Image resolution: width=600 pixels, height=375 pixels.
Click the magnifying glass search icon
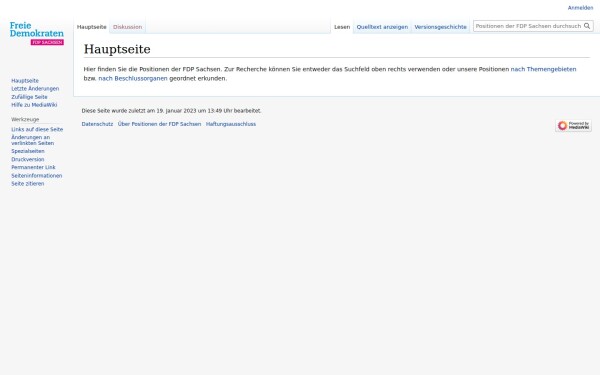(x=587, y=26)
